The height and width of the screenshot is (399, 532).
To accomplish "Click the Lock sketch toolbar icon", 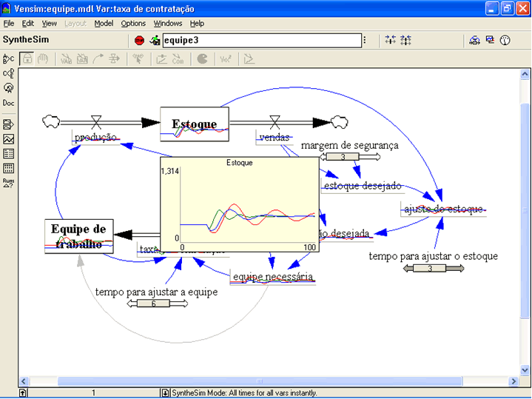I will click(x=27, y=58).
